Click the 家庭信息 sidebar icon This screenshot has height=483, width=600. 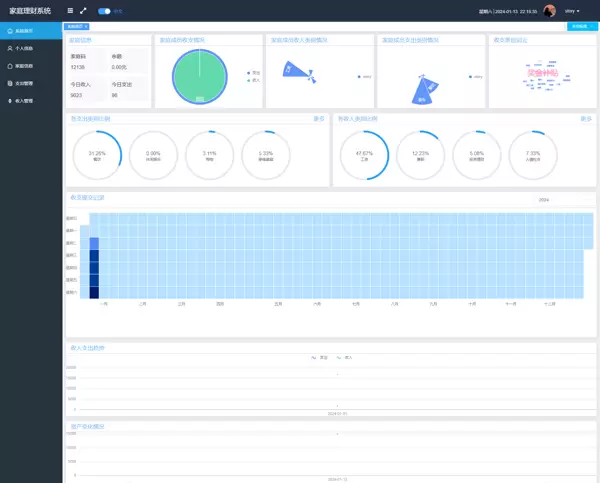[10, 66]
